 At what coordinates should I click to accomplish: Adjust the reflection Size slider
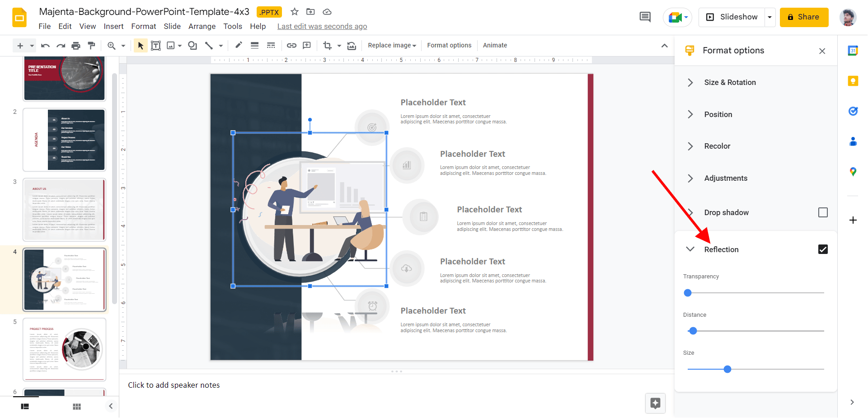(x=755, y=369)
